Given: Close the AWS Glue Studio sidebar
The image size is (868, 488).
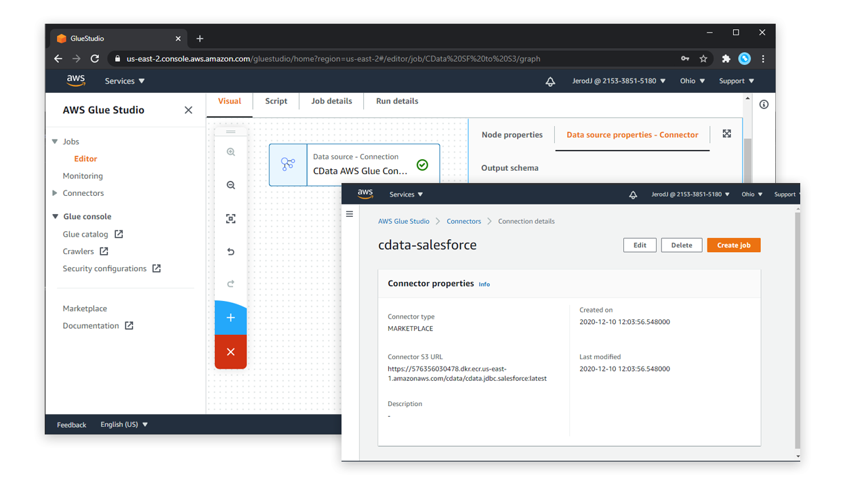Looking at the screenshot, I should click(x=188, y=110).
